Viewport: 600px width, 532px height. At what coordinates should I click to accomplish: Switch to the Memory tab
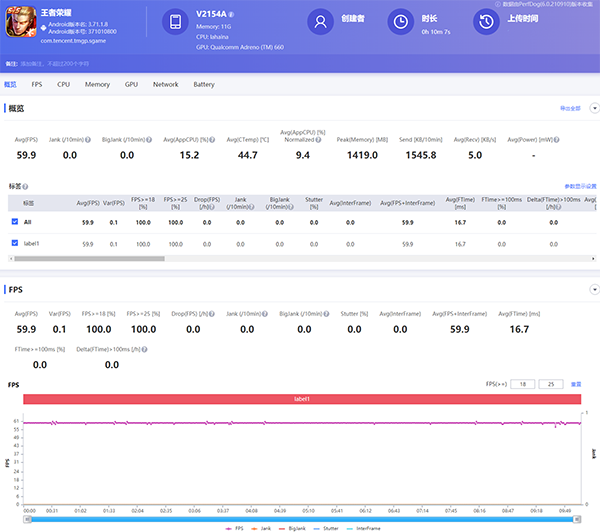point(97,85)
